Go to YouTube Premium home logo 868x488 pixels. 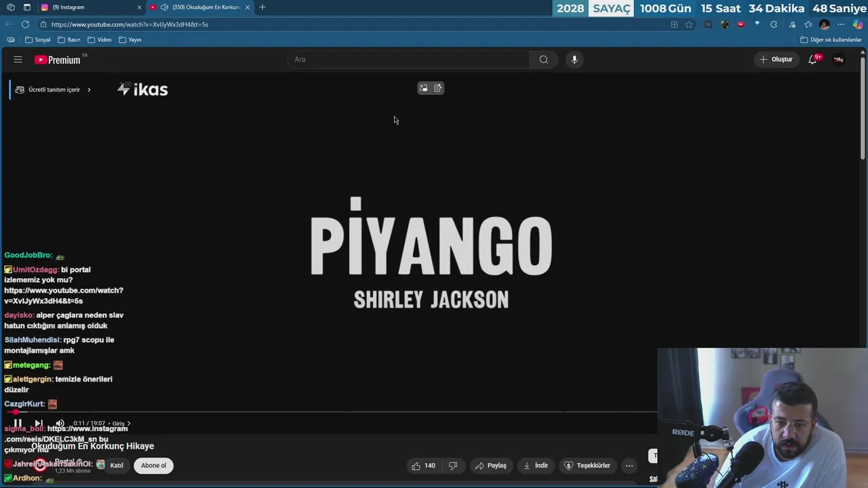58,60
